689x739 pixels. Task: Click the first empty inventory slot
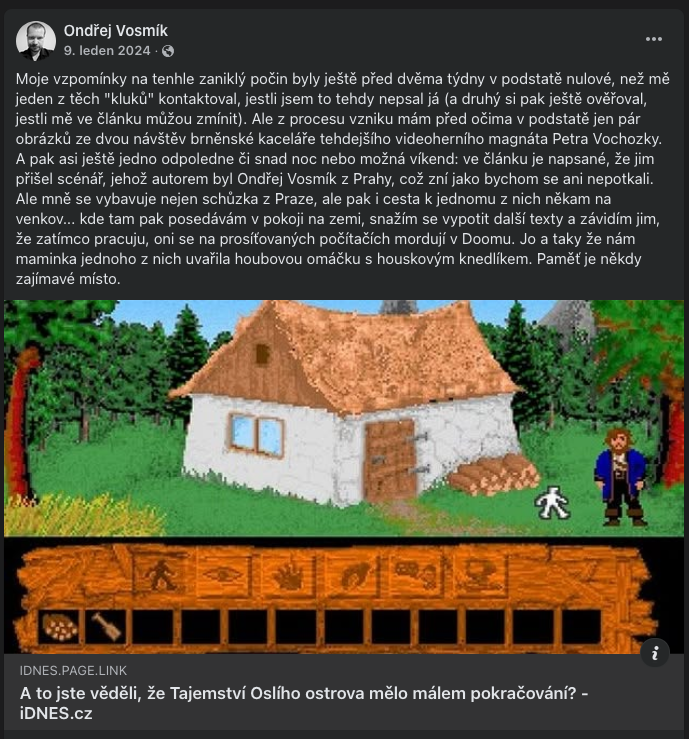tap(153, 627)
